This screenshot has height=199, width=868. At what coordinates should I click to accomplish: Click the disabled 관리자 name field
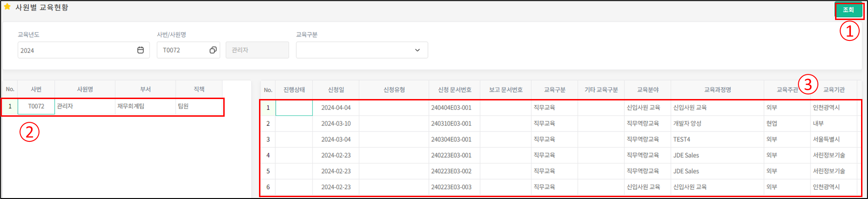coord(257,50)
